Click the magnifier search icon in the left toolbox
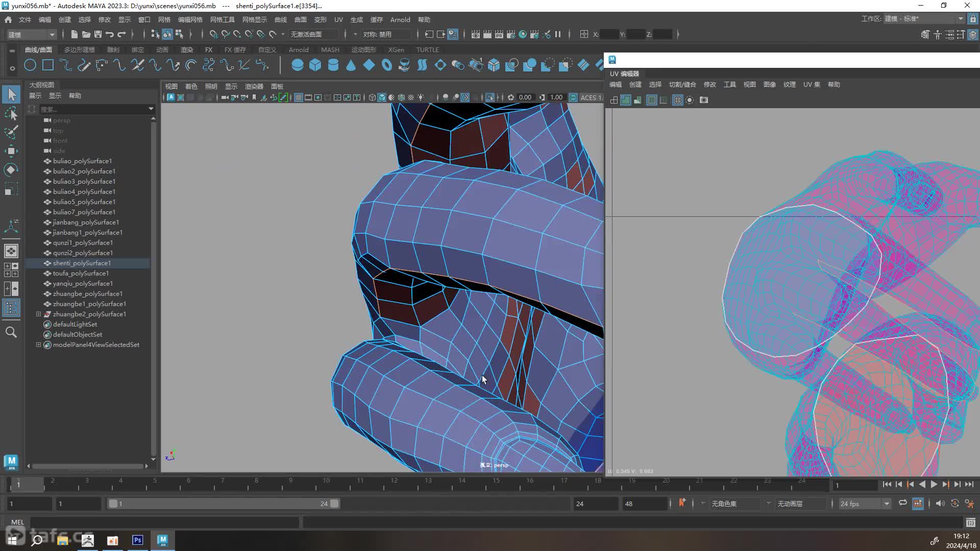Image resolution: width=980 pixels, height=551 pixels. (11, 332)
